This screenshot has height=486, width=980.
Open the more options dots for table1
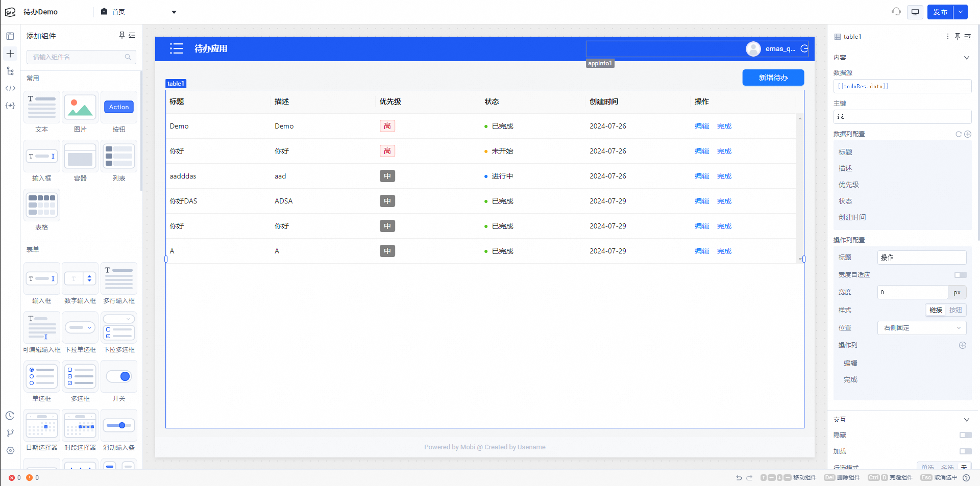(x=948, y=36)
